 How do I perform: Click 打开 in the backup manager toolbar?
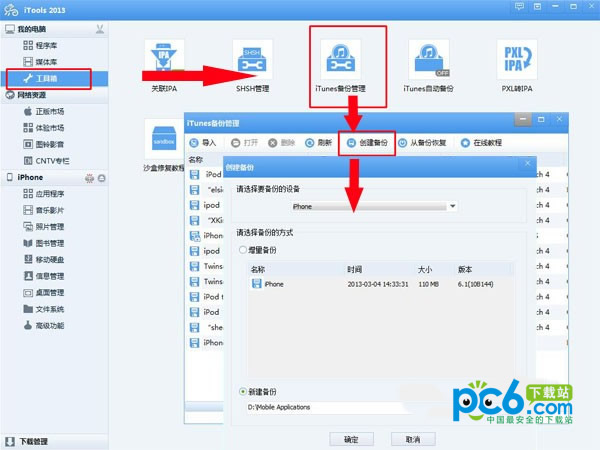coord(245,143)
